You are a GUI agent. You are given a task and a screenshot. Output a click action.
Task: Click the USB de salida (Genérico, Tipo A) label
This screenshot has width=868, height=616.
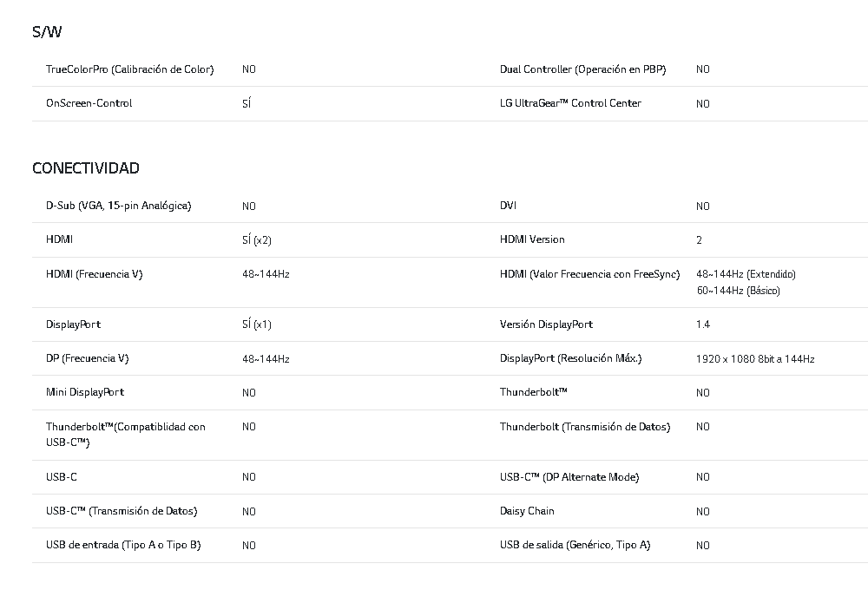(x=575, y=545)
